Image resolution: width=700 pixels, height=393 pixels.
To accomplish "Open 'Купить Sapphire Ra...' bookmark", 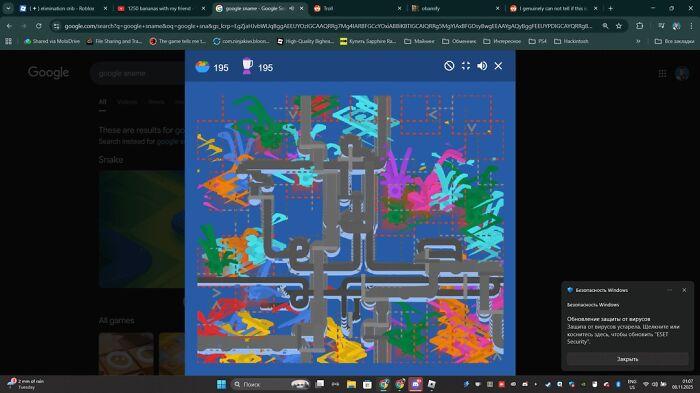I will [368, 41].
